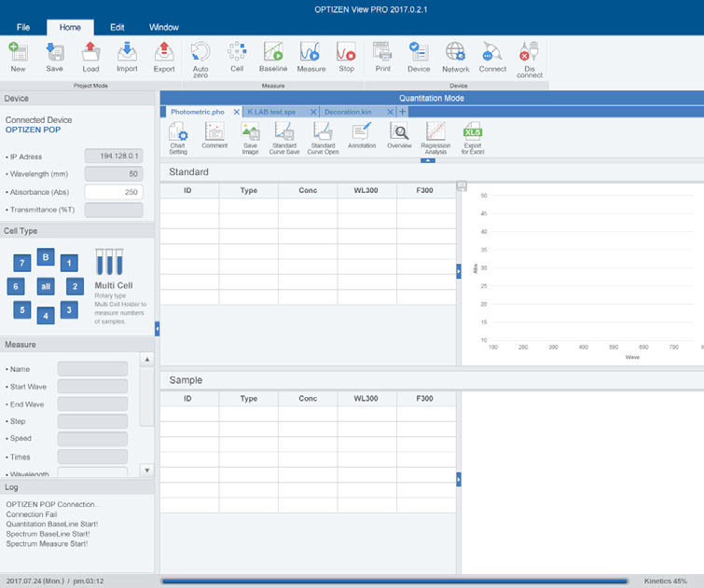The image size is (704, 588).
Task: Close the Photometric.pho tab
Action: (x=237, y=112)
